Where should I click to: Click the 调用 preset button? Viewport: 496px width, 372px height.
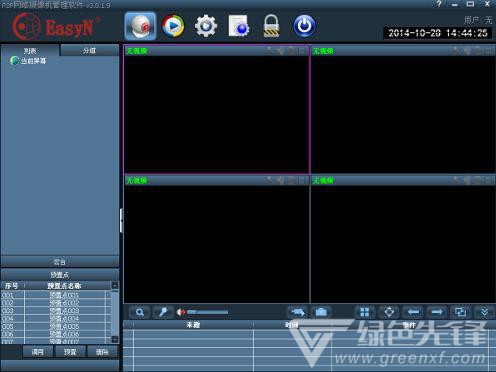click(38, 352)
